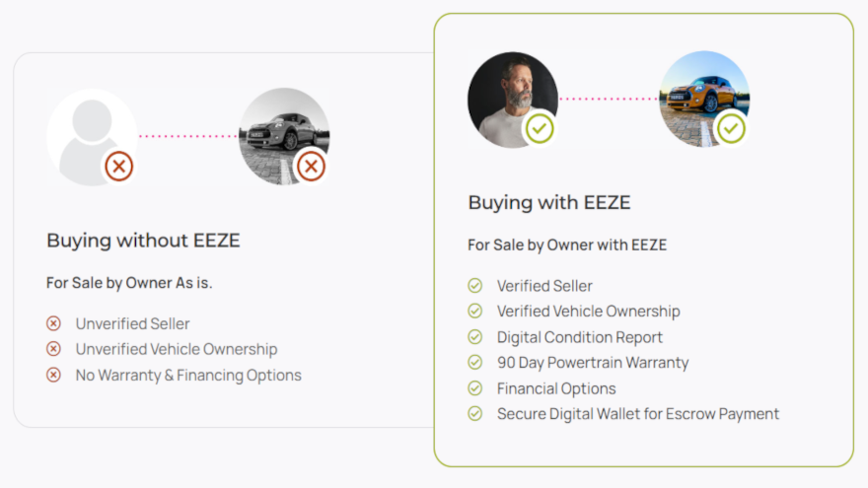Click the red X icon beside Unverified Seller
The image size is (868, 488).
(x=54, y=323)
